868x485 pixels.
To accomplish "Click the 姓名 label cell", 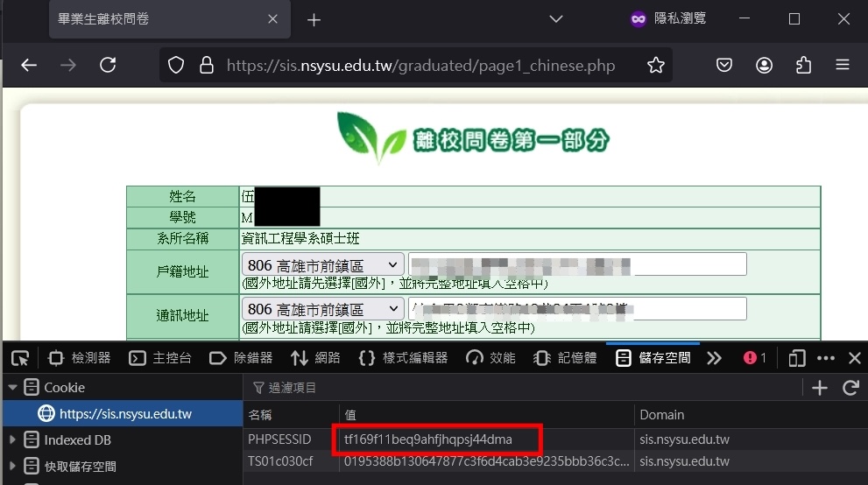I will point(183,196).
